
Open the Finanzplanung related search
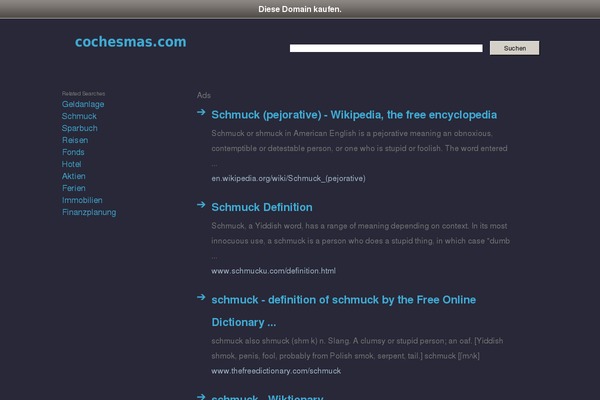coord(89,212)
